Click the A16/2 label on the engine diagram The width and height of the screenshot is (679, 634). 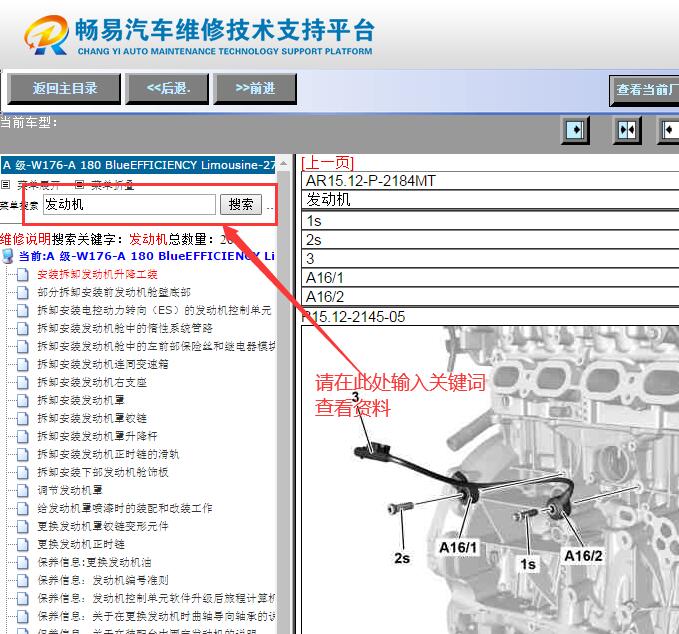583,556
